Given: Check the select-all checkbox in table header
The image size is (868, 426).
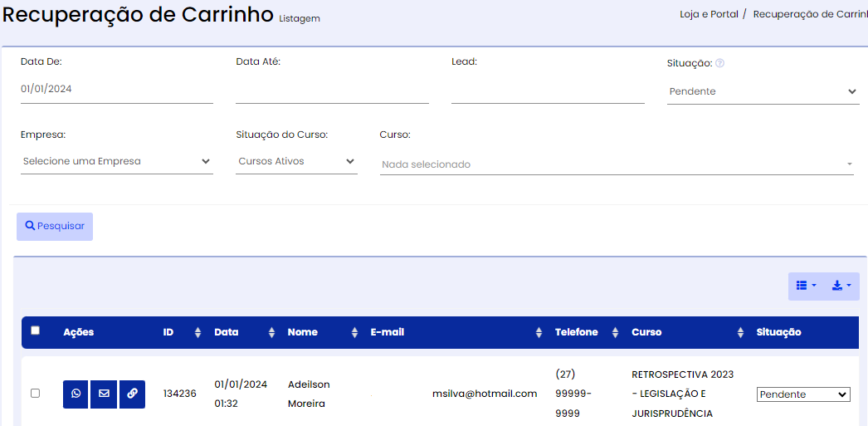Looking at the screenshot, I should pos(35,331).
